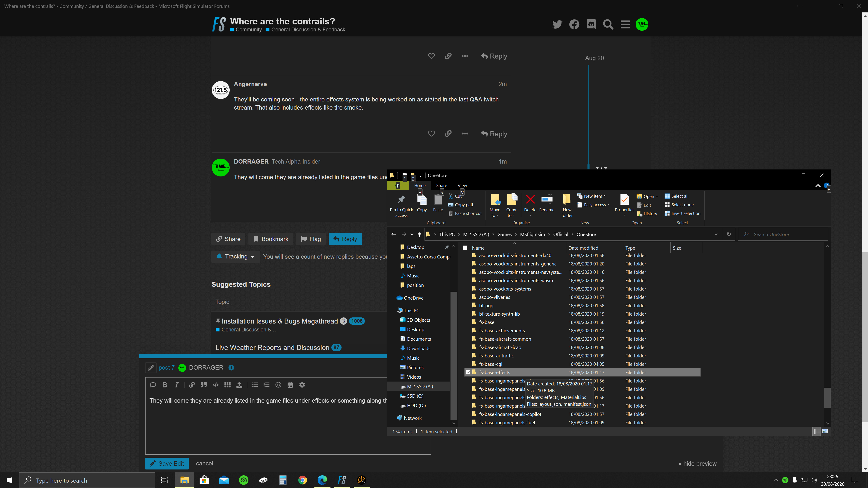The image size is (868, 488).
Task: Switch Explorer to the large icons view
Action: [825, 432]
